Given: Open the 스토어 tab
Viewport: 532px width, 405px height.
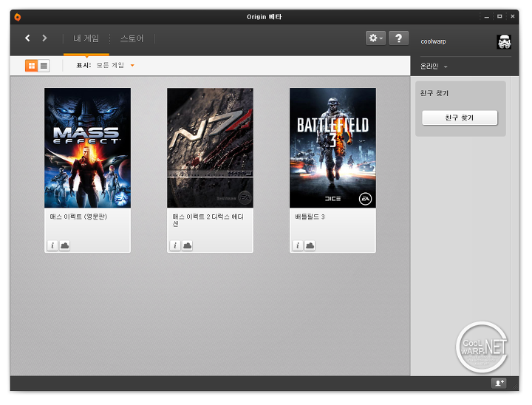Looking at the screenshot, I should (132, 38).
